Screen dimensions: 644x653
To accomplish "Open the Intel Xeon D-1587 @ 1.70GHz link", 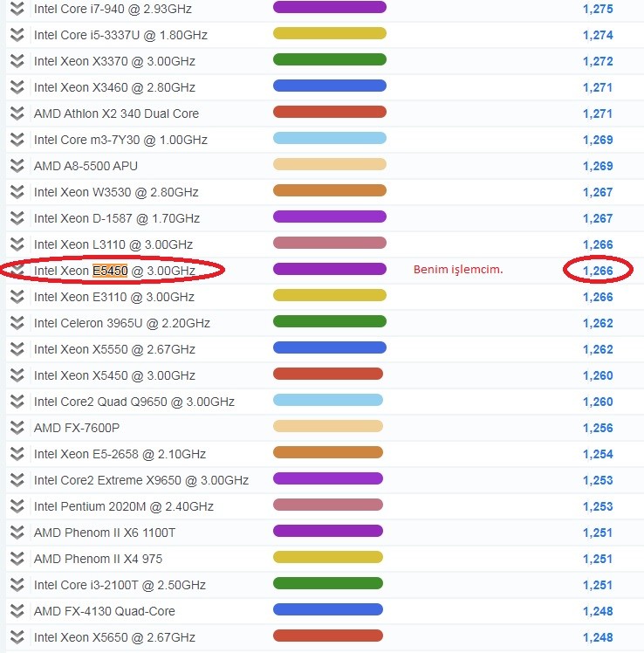I will (x=117, y=218).
